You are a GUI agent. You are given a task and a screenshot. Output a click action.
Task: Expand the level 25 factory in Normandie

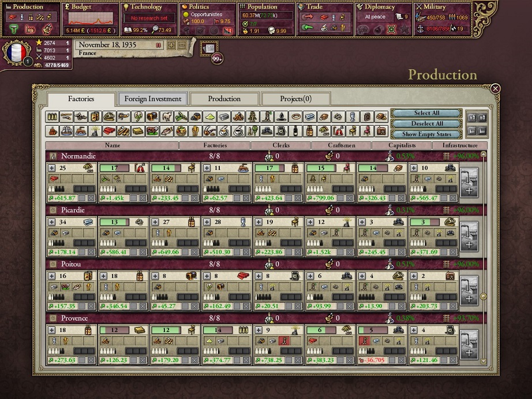[52, 168]
